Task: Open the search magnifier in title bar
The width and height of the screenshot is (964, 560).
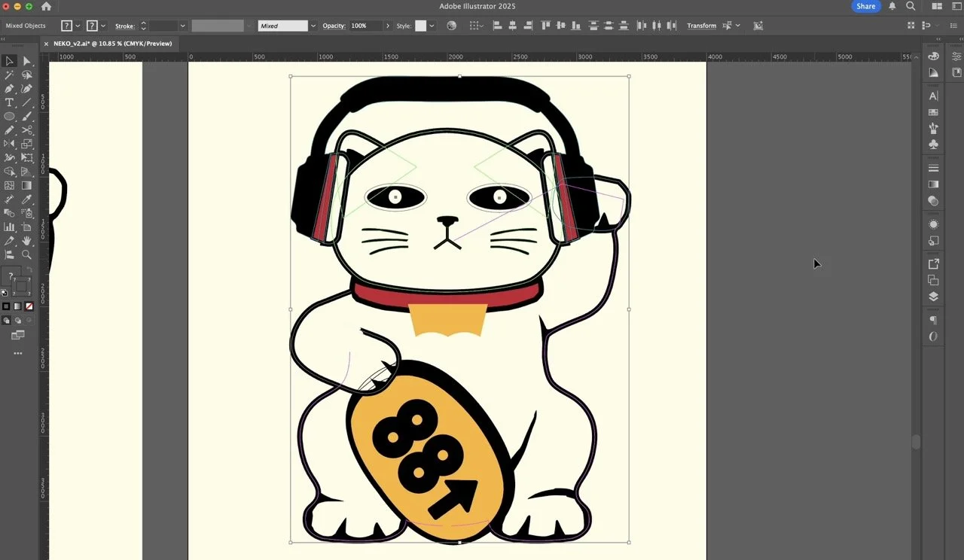Action: tap(911, 6)
